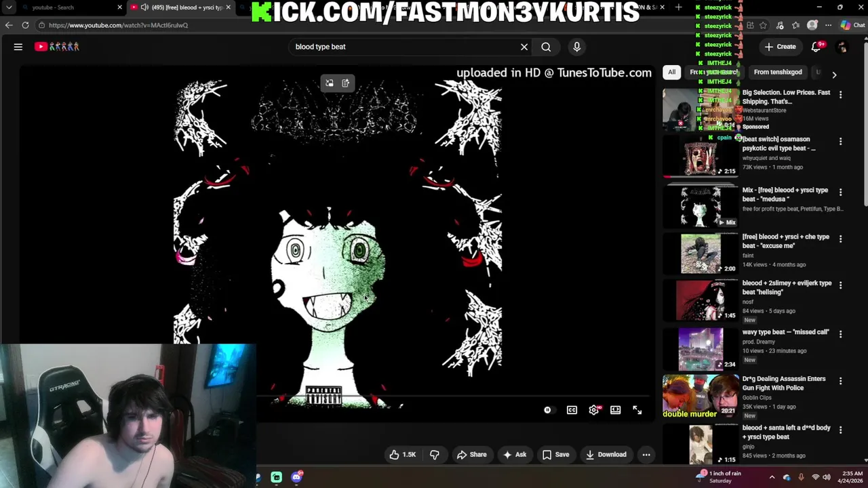The height and width of the screenshot is (488, 868).
Task: Dislike the video
Action: [434, 455]
